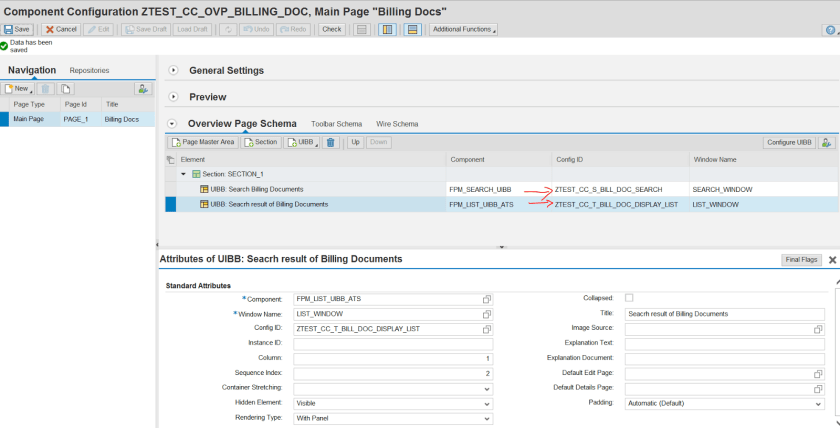This screenshot has width=840, height=428.
Task: Collapse the SECTION_1 tree node
Action: [x=183, y=174]
